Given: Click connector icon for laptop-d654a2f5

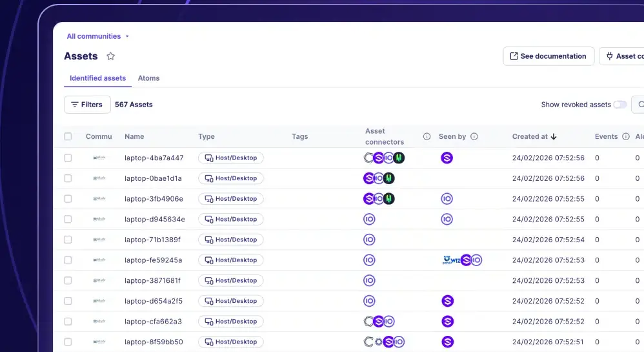Looking at the screenshot, I should point(369,301).
